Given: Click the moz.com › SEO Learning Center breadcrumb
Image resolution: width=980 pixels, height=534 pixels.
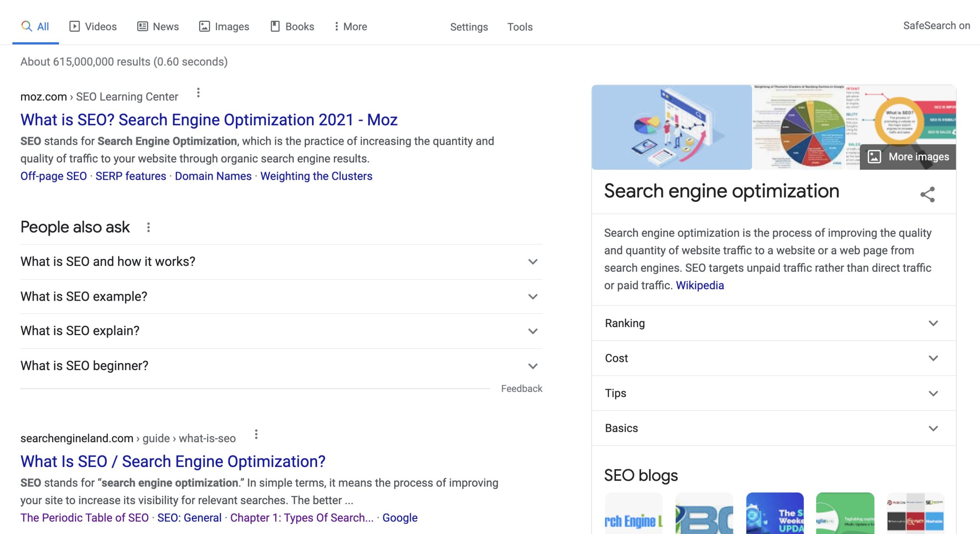Looking at the screenshot, I should tap(99, 97).
